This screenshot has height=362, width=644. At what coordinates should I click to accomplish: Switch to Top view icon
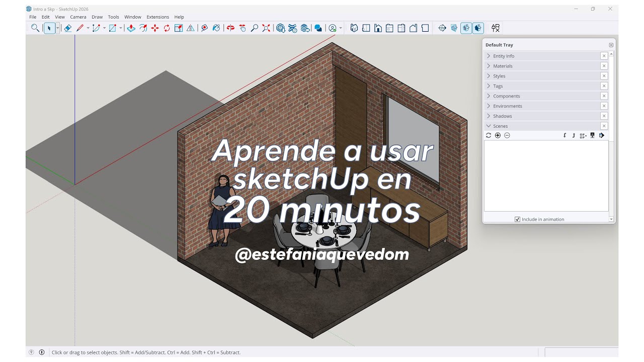[x=366, y=28]
